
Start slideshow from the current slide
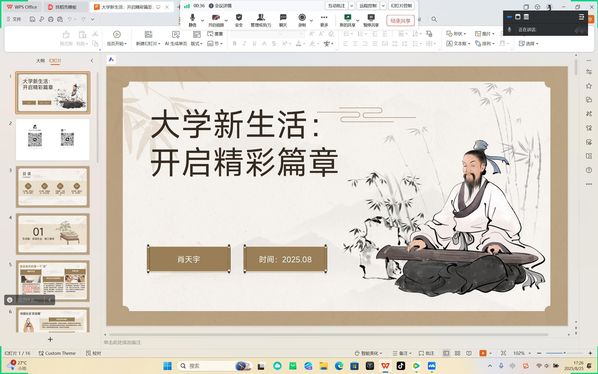117,39
